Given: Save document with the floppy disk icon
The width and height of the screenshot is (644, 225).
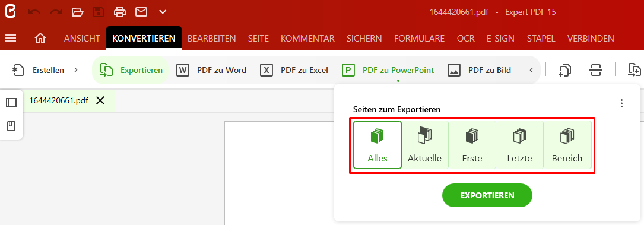Looking at the screenshot, I should (99, 12).
